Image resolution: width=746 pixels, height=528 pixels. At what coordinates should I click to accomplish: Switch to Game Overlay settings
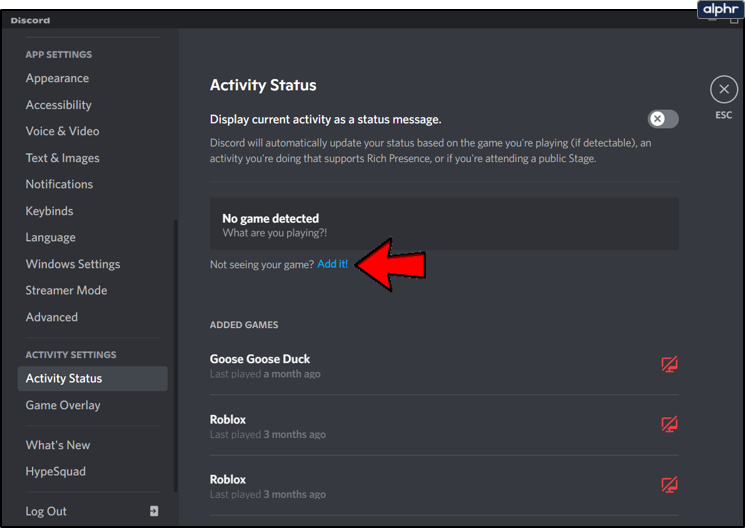(x=63, y=405)
